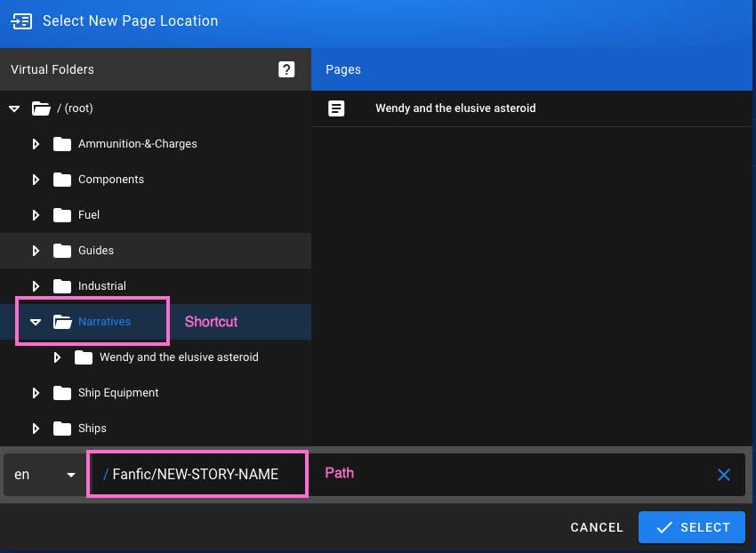Select the Fuel folder label

tap(89, 215)
